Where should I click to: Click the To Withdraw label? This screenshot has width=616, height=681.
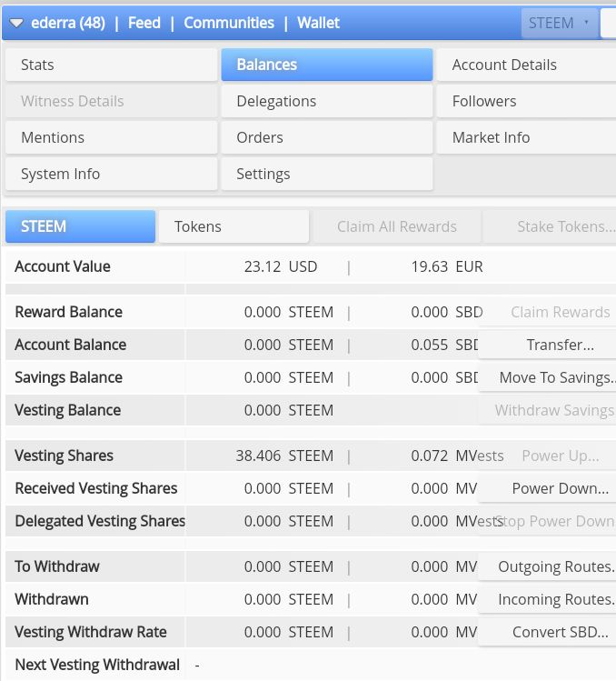57,566
